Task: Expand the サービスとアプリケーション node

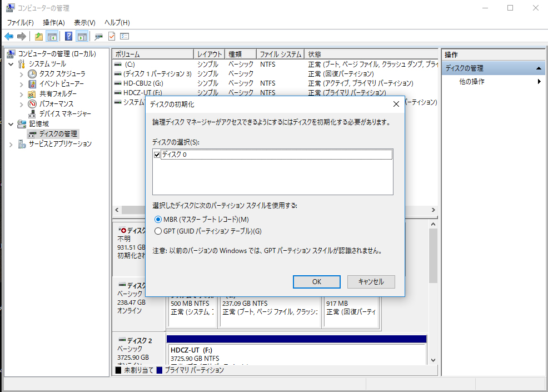Action: click(x=12, y=144)
